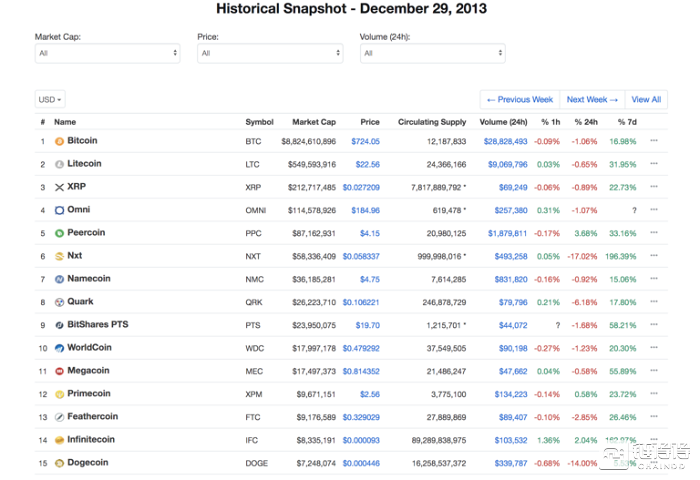The image size is (700, 480).
Task: Open the BitShares PTS name link
Action: 98,325
